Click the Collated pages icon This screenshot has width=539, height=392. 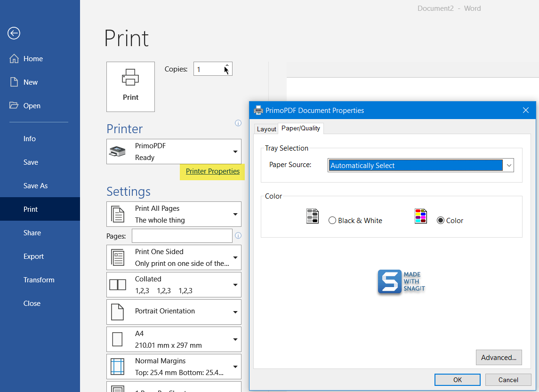coord(118,284)
